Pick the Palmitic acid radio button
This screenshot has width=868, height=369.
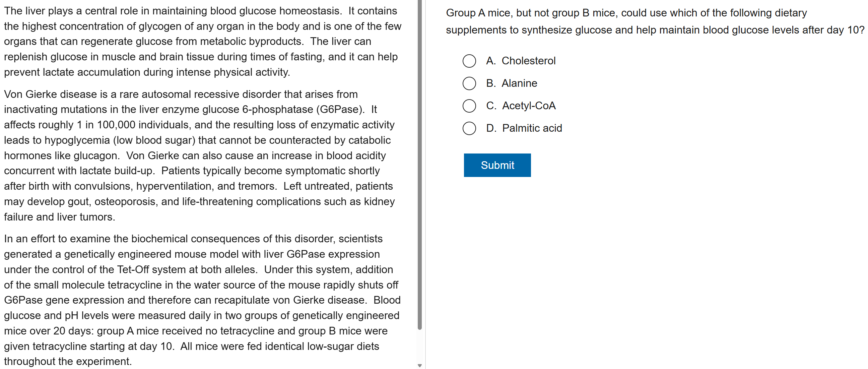(469, 128)
